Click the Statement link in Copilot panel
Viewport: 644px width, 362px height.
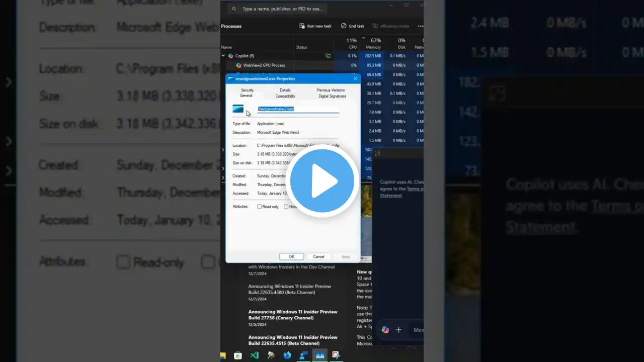pos(391,196)
